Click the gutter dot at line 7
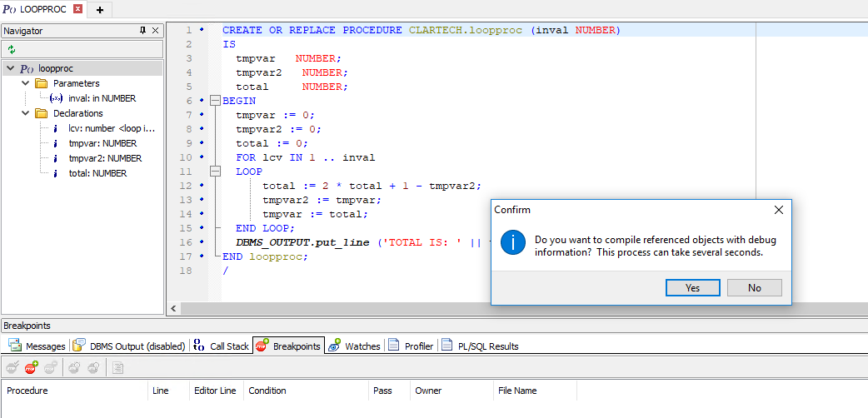Viewport: 868px width, 418px height. pos(202,115)
